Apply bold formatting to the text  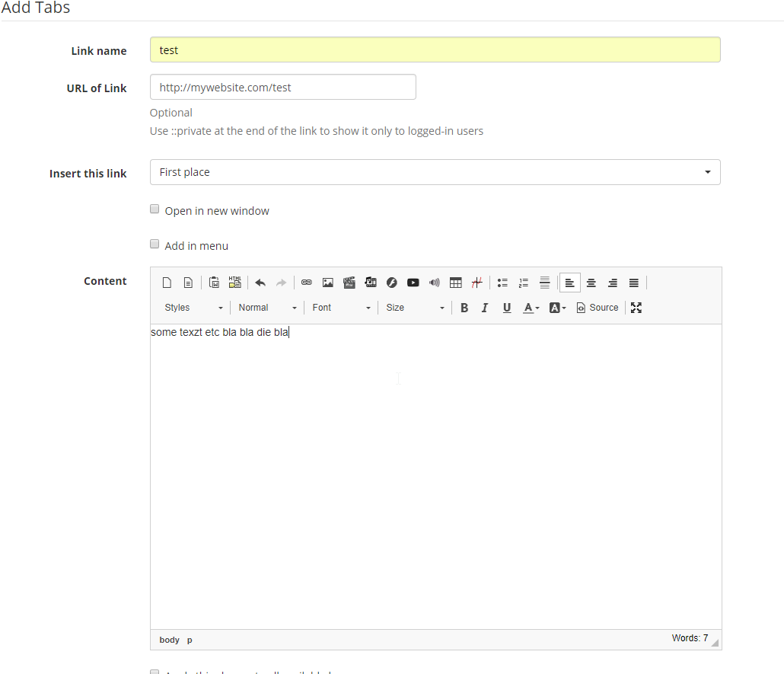click(x=464, y=307)
